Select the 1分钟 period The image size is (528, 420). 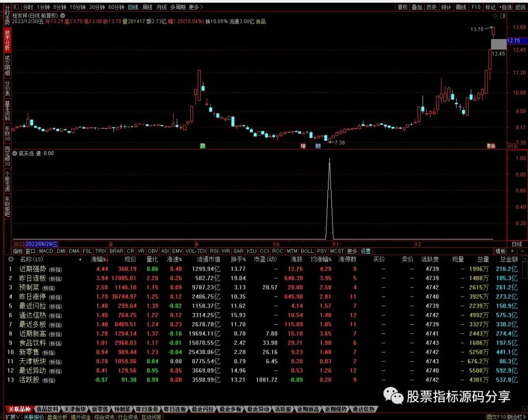tap(43, 7)
